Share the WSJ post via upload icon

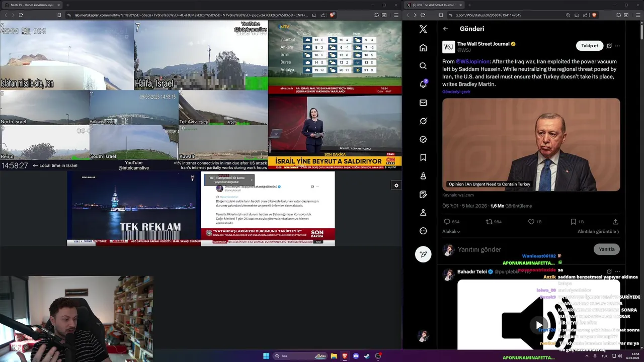click(x=615, y=222)
